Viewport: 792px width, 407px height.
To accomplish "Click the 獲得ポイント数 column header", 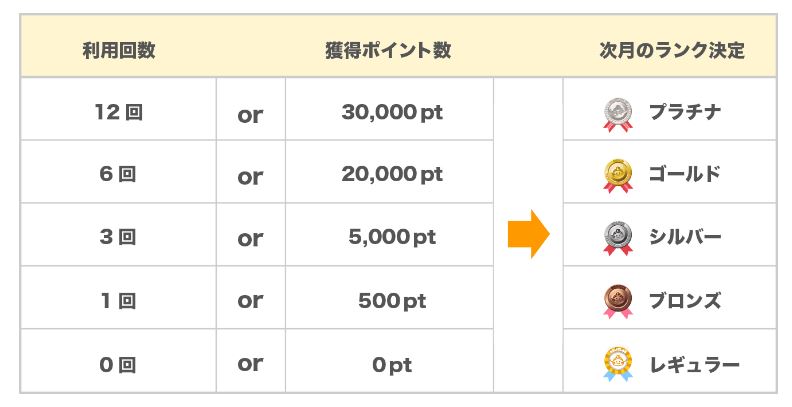I will tap(388, 50).
